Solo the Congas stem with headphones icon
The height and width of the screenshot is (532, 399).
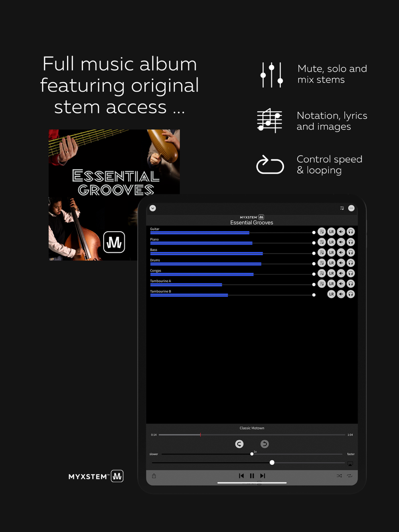351,273
